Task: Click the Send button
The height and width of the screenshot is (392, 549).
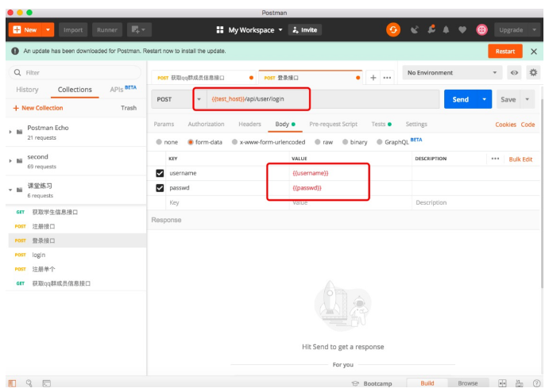Action: tap(461, 99)
